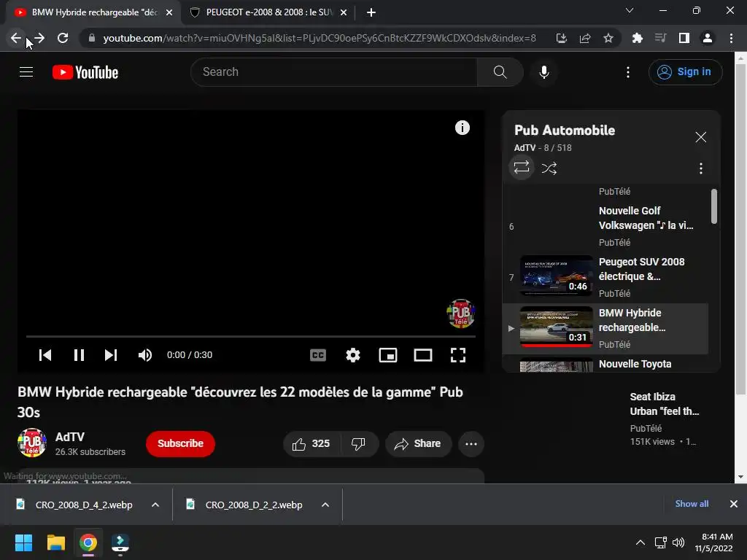
Task: Focus the YouTube search field
Action: pyautogui.click(x=333, y=72)
